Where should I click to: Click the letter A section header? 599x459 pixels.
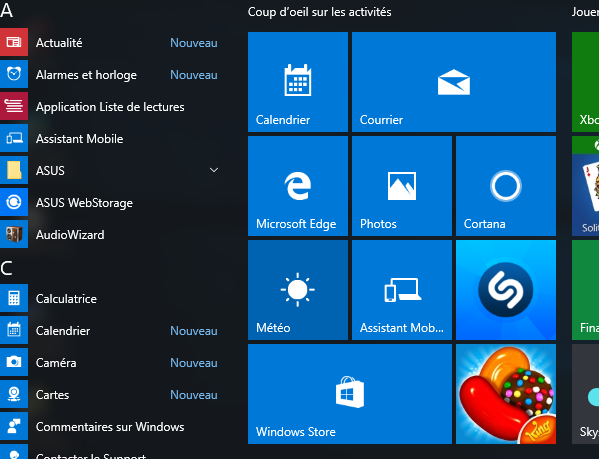pos(6,10)
